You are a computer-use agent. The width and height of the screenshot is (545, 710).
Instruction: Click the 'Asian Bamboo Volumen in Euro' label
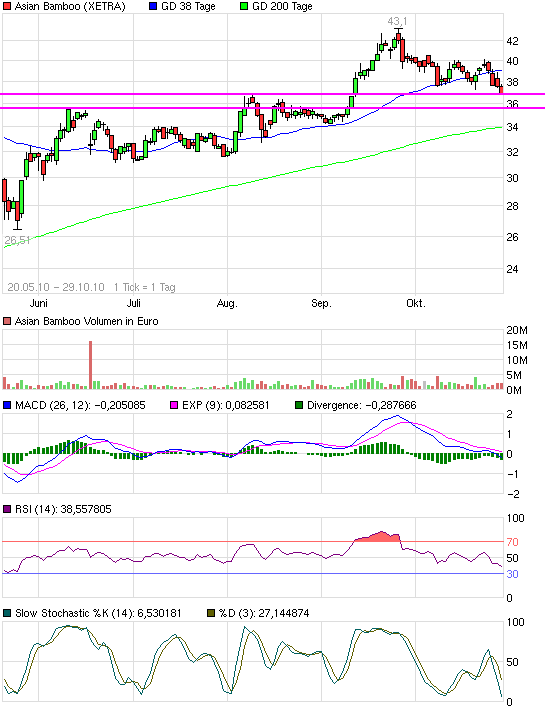pyautogui.click(x=86, y=321)
